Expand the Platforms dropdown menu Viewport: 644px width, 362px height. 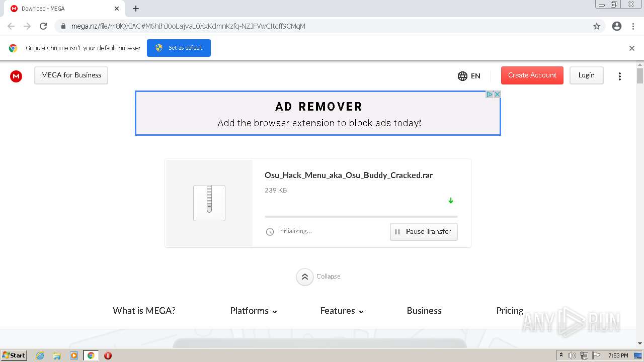254,311
